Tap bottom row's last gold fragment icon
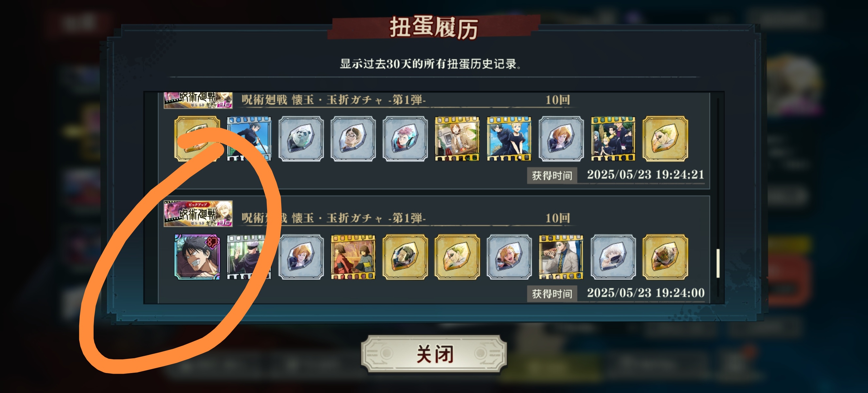The image size is (868, 393). pos(665,257)
